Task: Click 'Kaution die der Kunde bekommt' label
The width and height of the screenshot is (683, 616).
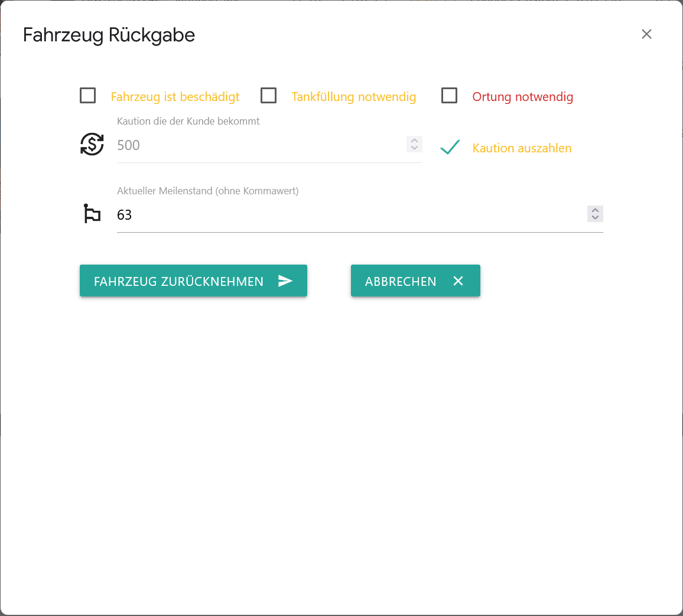Action: point(188,121)
